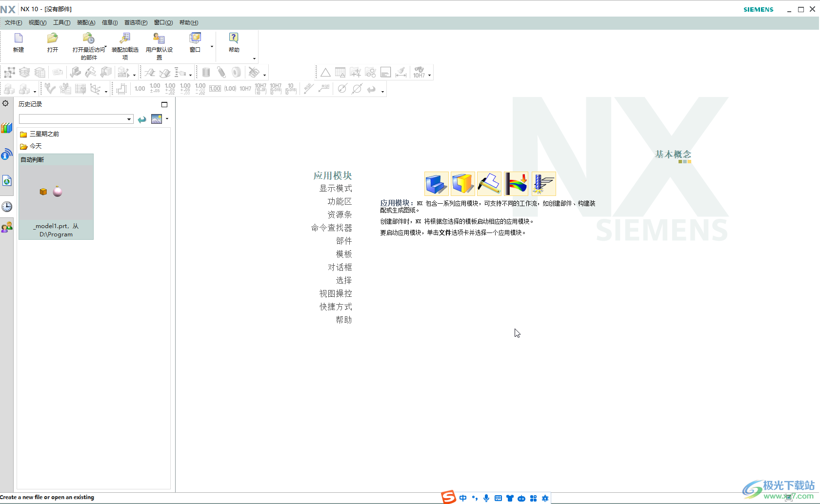Click the yellow-blue Assemblies application icon
Viewport: 820px width, 504px height.
463,184
